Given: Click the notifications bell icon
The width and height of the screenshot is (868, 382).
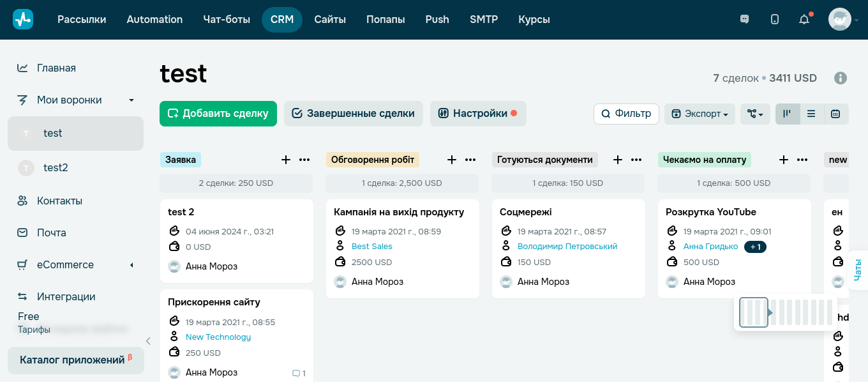Looking at the screenshot, I should pyautogui.click(x=804, y=19).
